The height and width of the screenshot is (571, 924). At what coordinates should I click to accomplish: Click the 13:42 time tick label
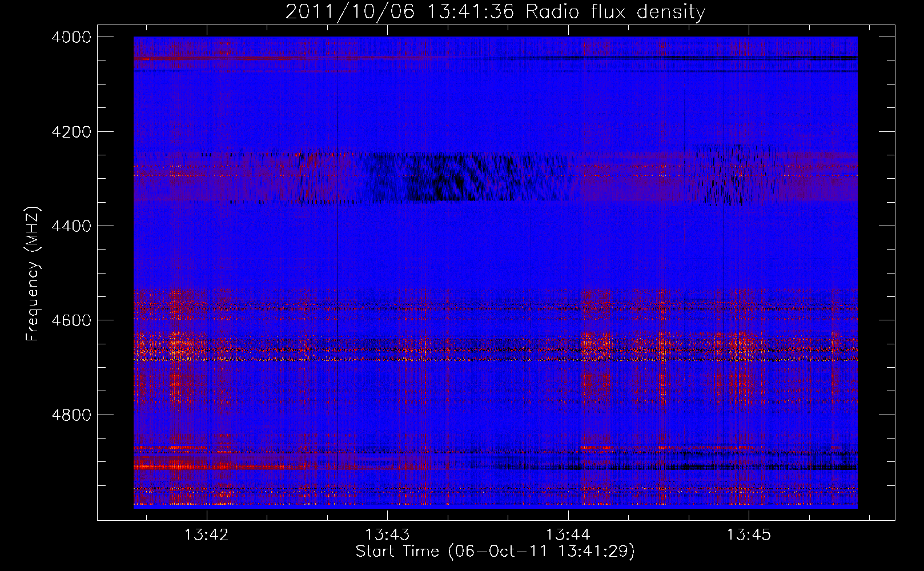(206, 535)
